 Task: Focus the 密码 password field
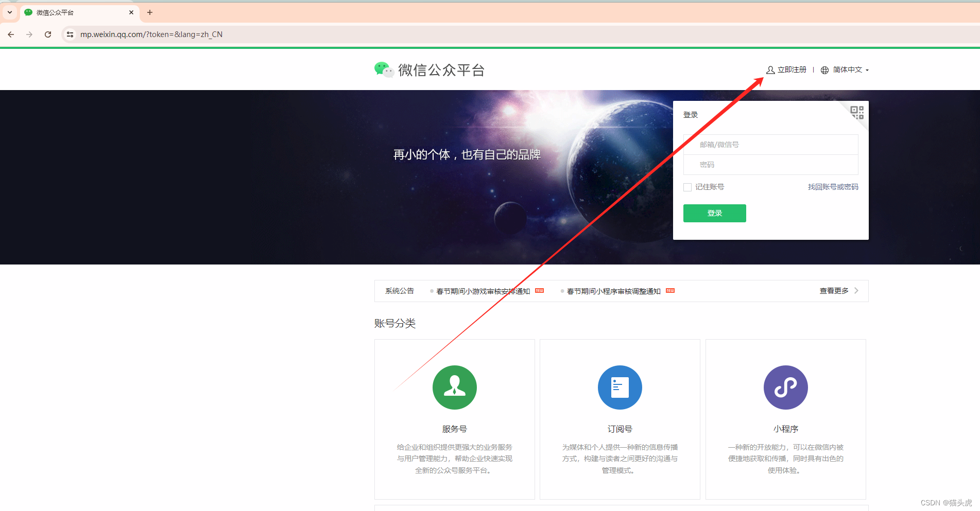click(x=771, y=165)
